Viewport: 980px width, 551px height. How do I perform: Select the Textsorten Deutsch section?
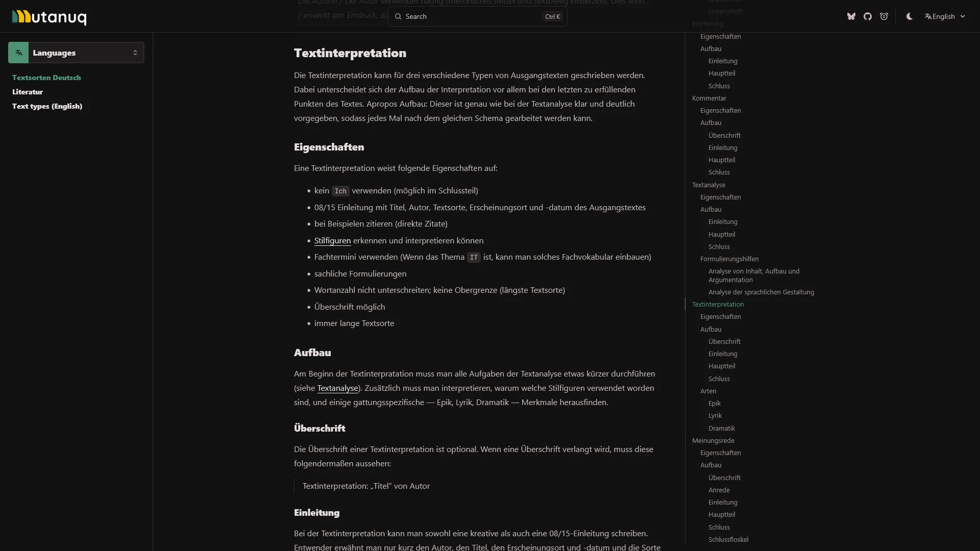[46, 78]
